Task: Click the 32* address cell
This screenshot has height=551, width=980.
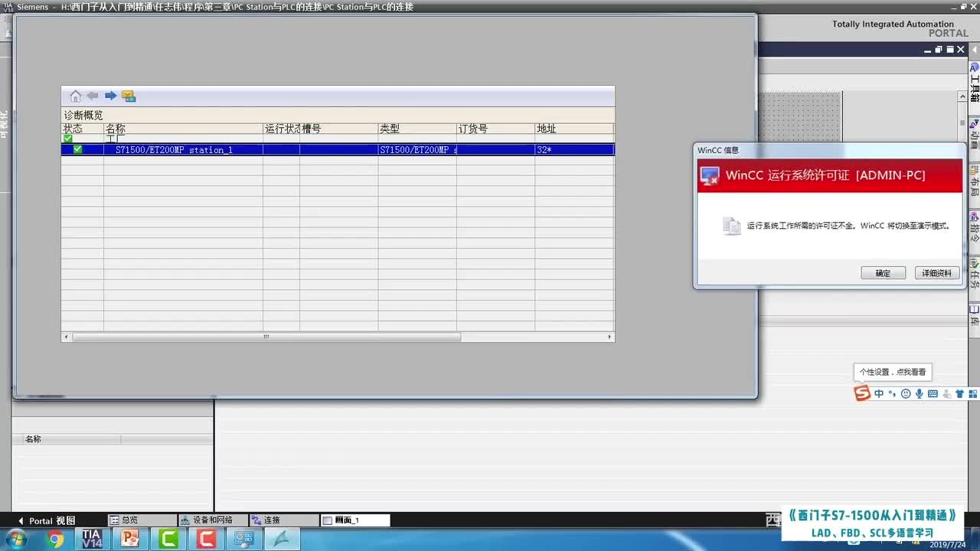Action: coord(574,150)
